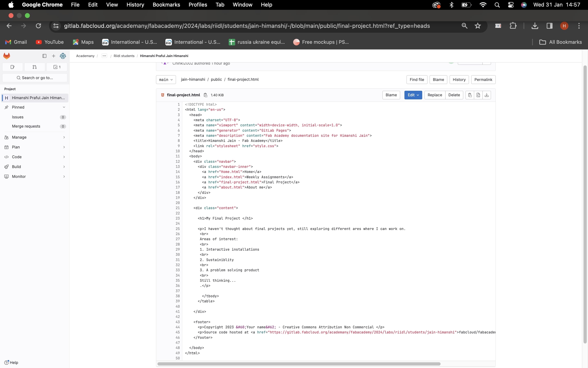Viewport: 588px width, 368px height.
Task: Open the Window menu
Action: pyautogui.click(x=243, y=5)
